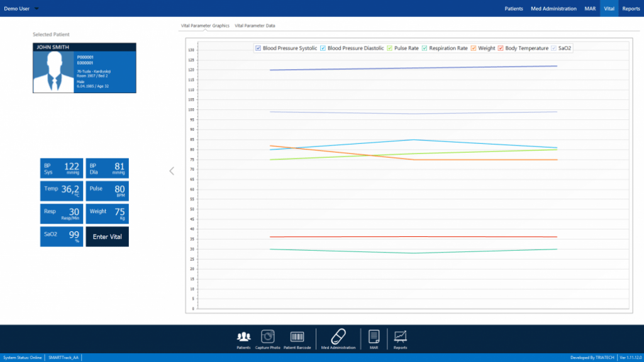Toggle the SaO2 legend checkbox

[x=554, y=48]
